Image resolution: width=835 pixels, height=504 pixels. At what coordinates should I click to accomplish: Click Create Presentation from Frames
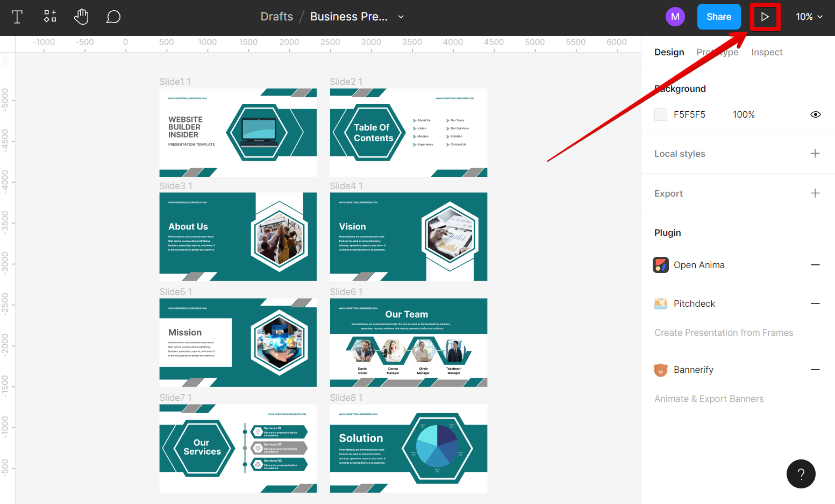pyautogui.click(x=723, y=332)
